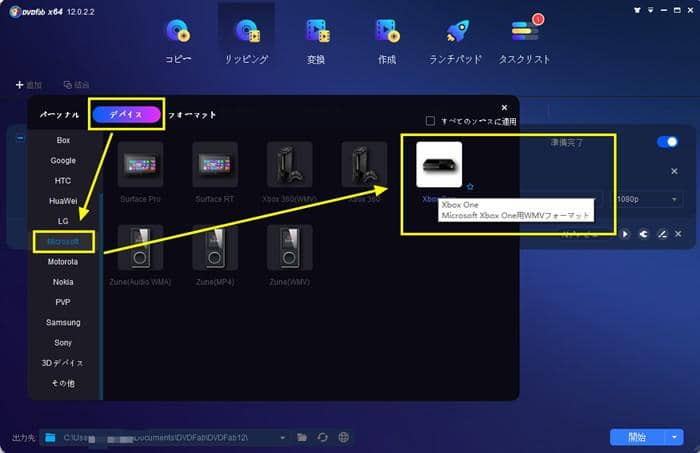
Task: Open the タスクリスト task list
Action: click(525, 41)
